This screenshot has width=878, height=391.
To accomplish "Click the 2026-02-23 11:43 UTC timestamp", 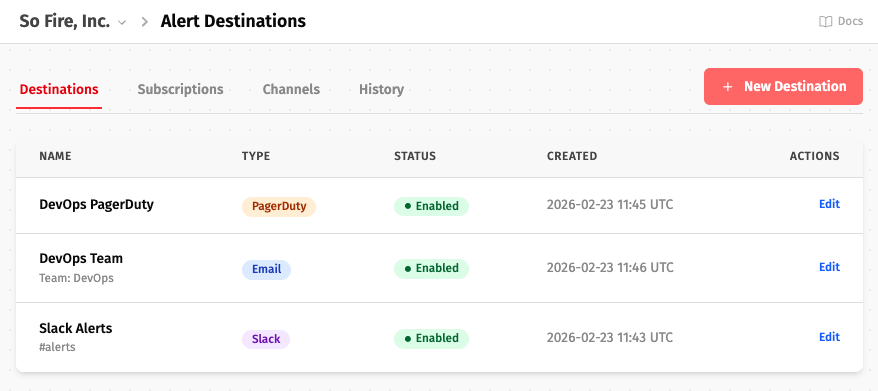I will [x=610, y=338].
